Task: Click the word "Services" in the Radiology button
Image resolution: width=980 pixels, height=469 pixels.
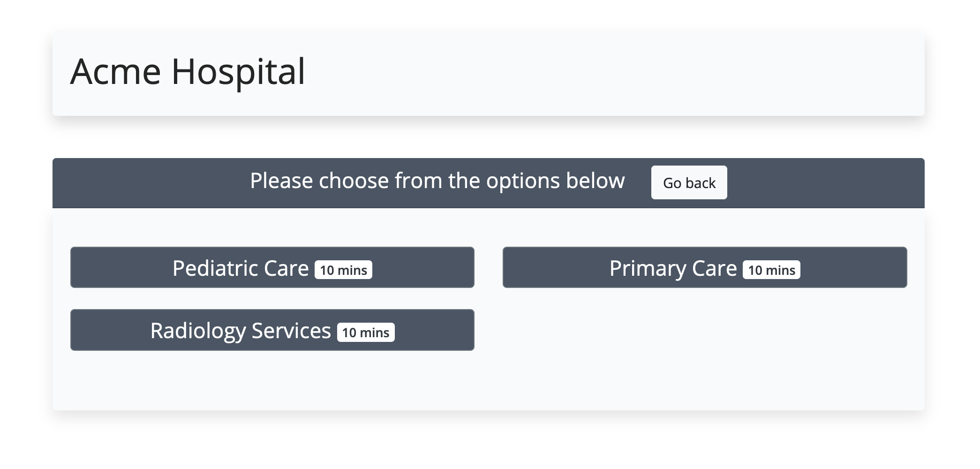Action: click(x=291, y=331)
